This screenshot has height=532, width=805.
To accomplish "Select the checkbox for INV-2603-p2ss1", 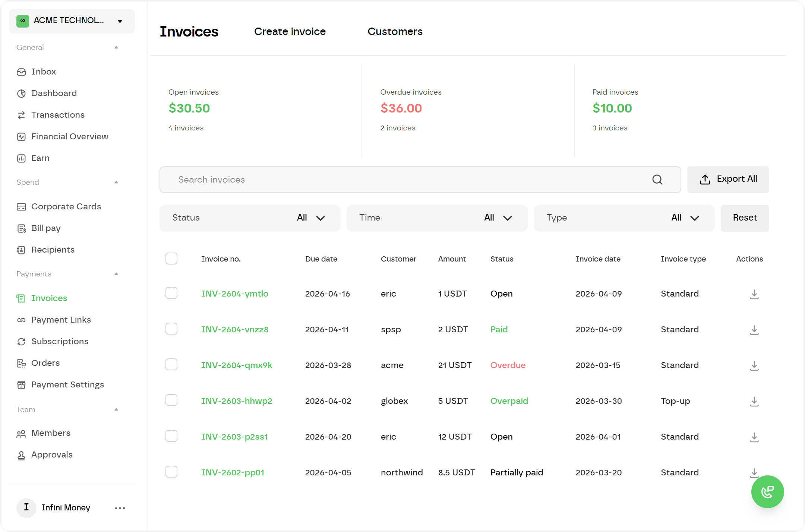I will coord(171,436).
